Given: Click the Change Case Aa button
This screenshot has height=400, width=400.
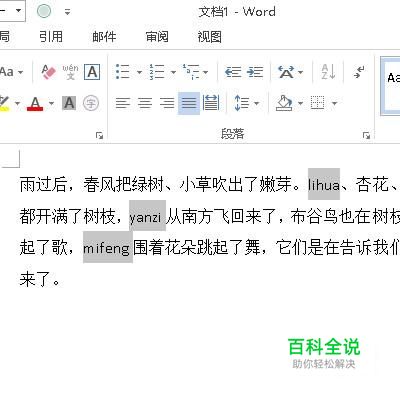Looking at the screenshot, I should [7, 72].
